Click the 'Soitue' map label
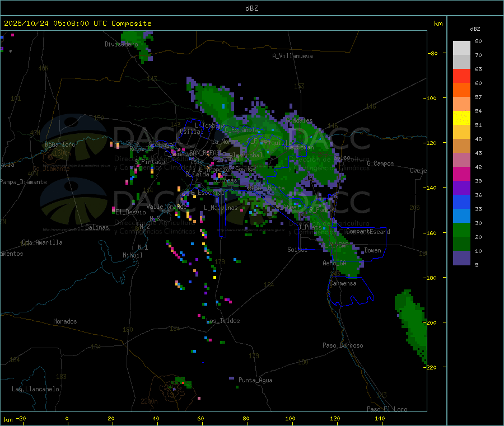The image size is (504, 426). point(297,250)
